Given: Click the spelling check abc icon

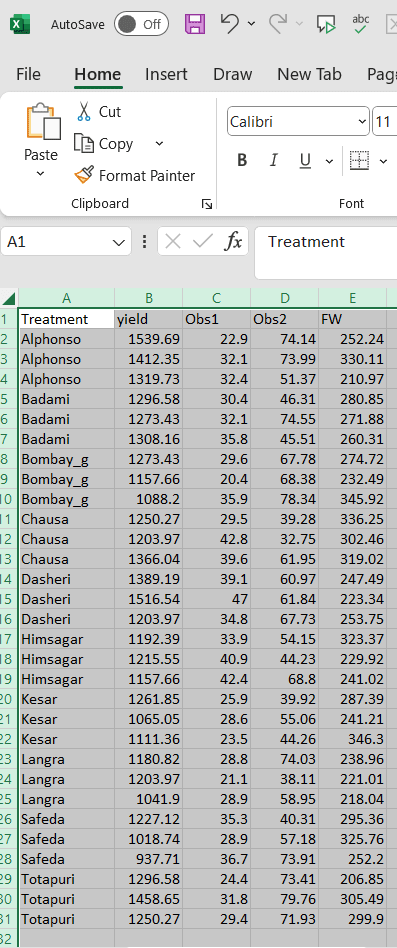Looking at the screenshot, I should pos(360,24).
